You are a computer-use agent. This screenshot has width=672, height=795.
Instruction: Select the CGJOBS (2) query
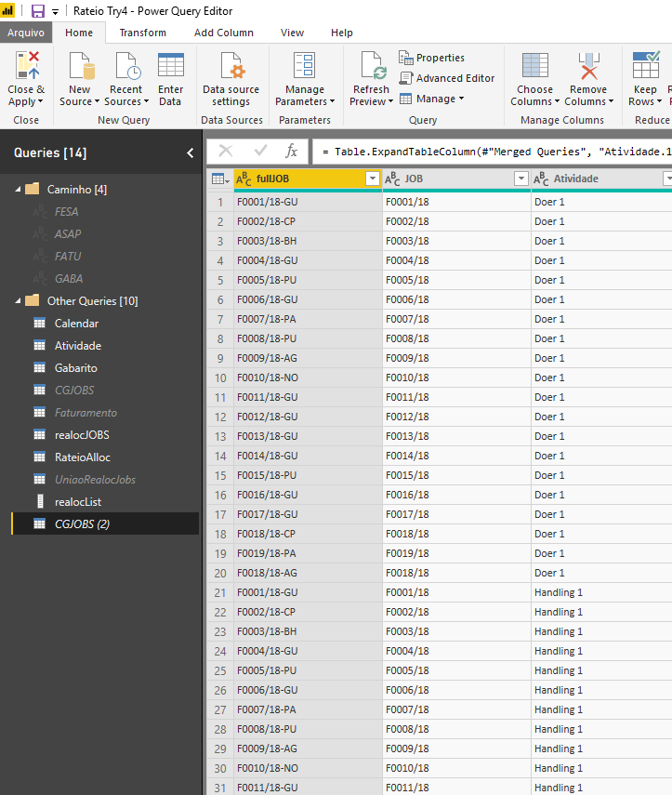[106, 523]
